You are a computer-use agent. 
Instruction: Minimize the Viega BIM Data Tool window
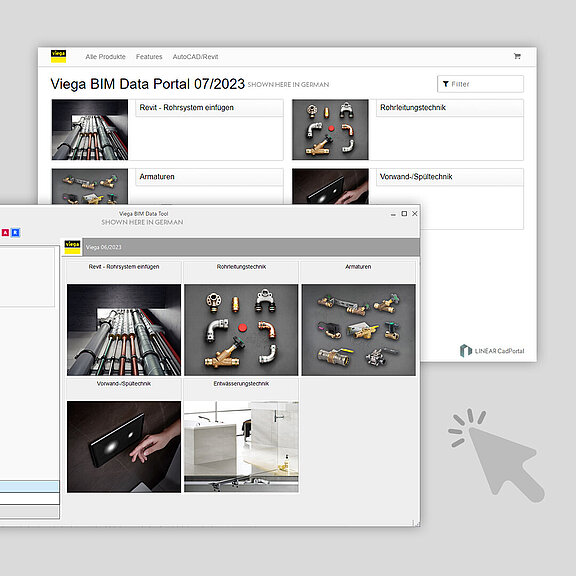(x=393, y=214)
